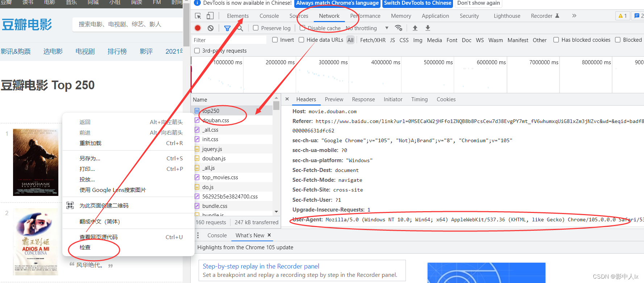644x283 pixels.
Task: Toggle the device toolbar icon
Action: coord(210,16)
